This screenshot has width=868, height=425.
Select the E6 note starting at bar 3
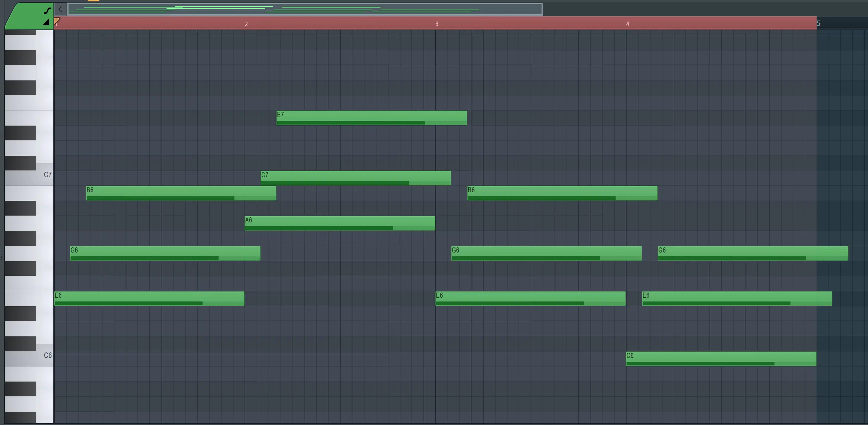point(530,298)
